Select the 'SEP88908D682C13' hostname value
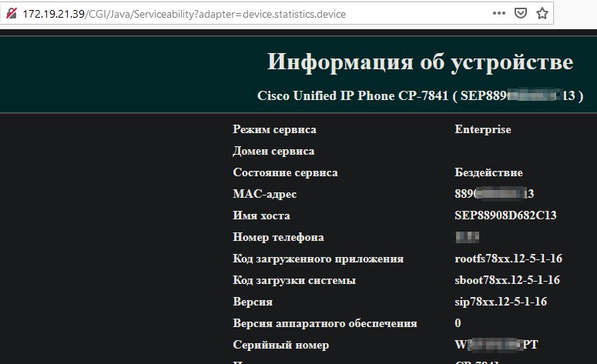The image size is (597, 364). pos(505,215)
